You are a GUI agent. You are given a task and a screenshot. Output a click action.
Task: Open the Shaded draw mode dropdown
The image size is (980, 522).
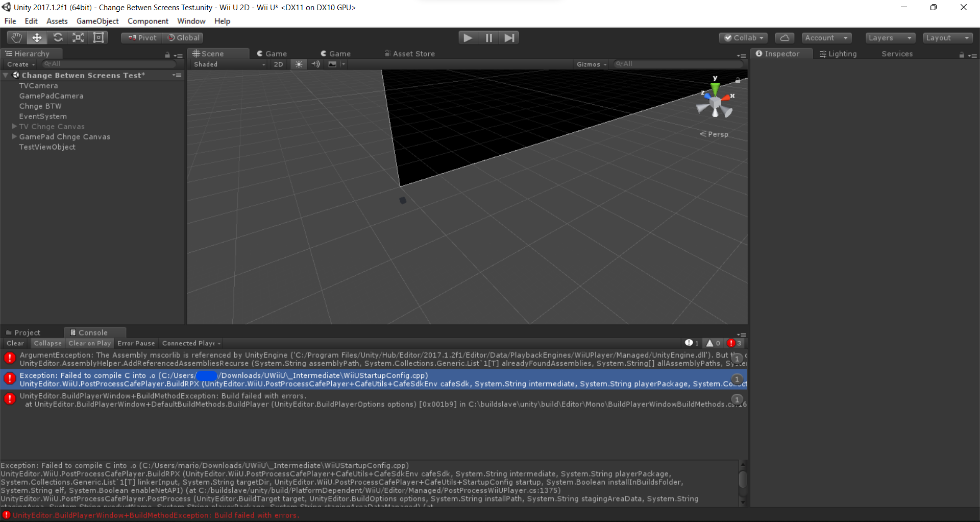click(x=229, y=64)
